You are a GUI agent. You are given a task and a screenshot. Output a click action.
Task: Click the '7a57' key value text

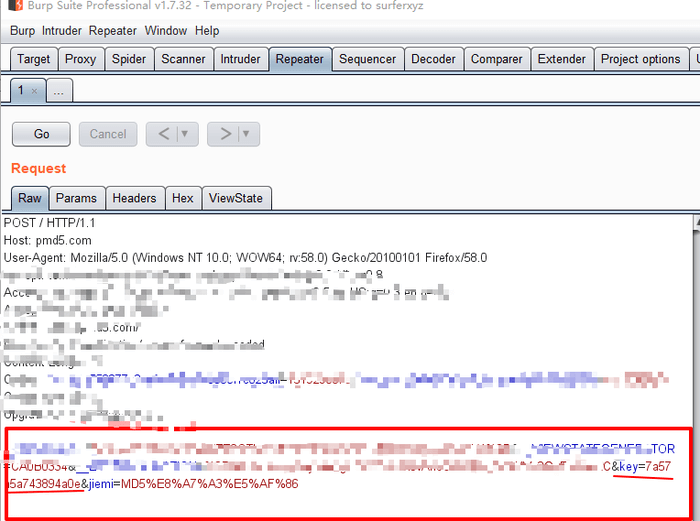coord(658,467)
